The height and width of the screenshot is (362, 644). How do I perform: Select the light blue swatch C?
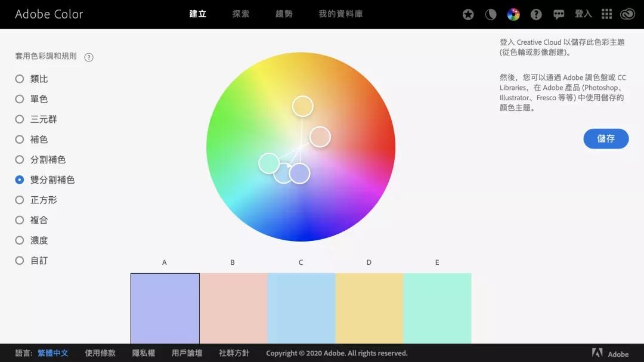302,308
